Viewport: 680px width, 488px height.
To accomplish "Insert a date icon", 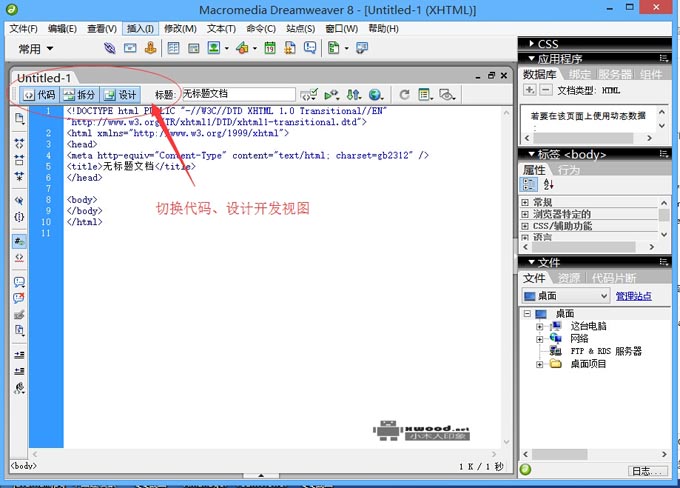I will pos(270,48).
